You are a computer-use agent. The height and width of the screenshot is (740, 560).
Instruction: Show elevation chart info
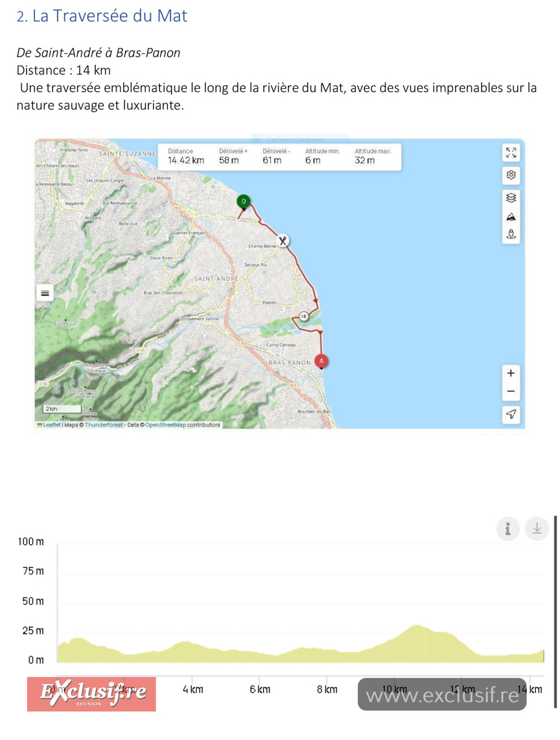508,529
